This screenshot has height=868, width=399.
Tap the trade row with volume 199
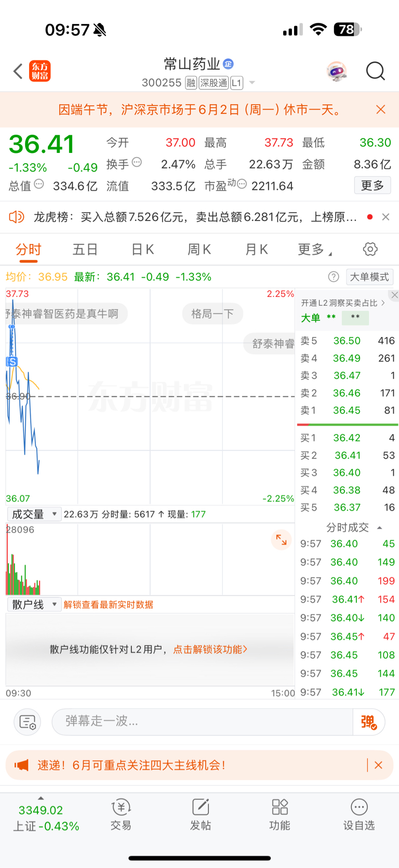coord(347,581)
